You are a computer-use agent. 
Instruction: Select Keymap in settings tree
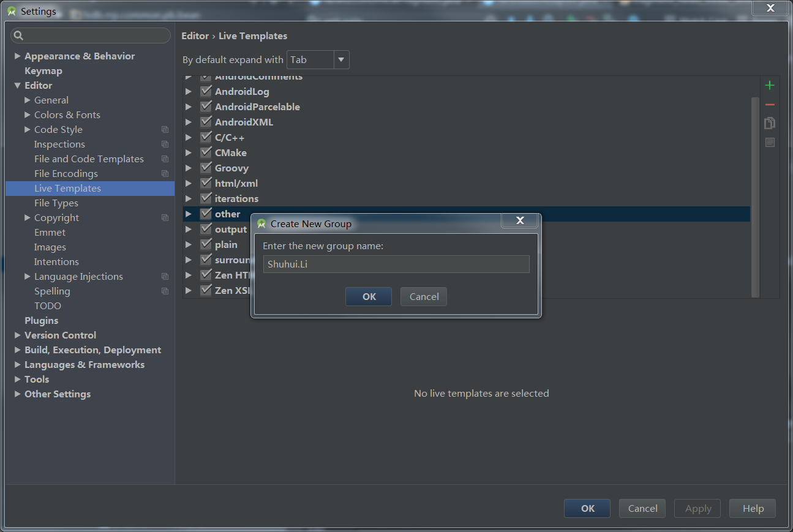tap(43, 71)
